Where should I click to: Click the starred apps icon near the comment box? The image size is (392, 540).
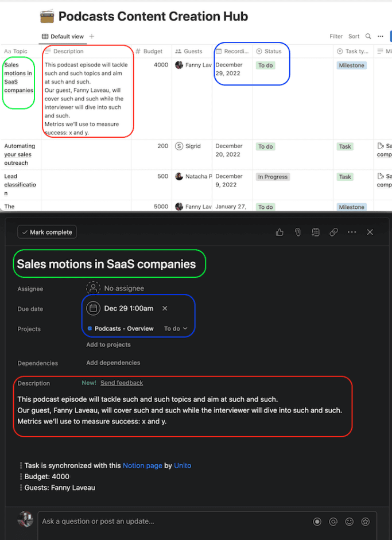click(365, 522)
